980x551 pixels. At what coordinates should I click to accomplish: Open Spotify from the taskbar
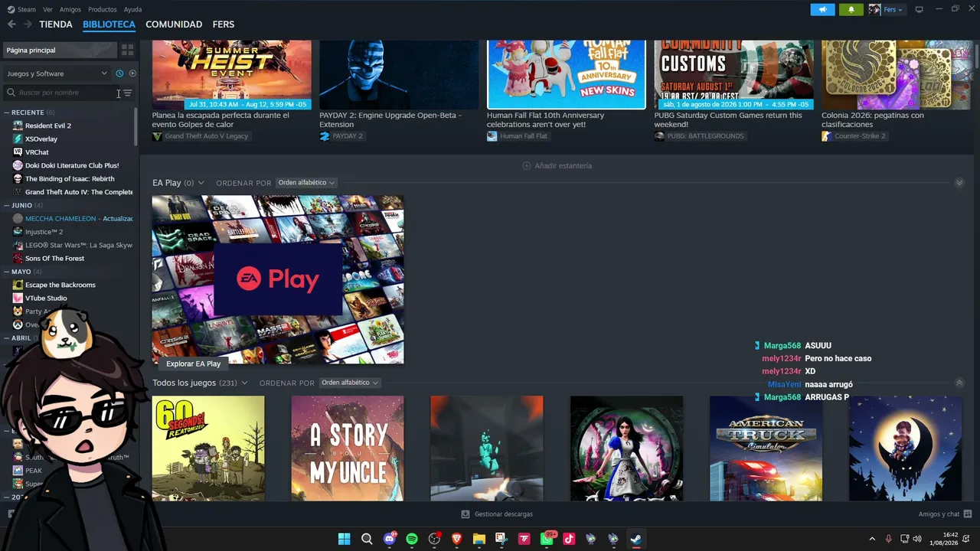412,539
